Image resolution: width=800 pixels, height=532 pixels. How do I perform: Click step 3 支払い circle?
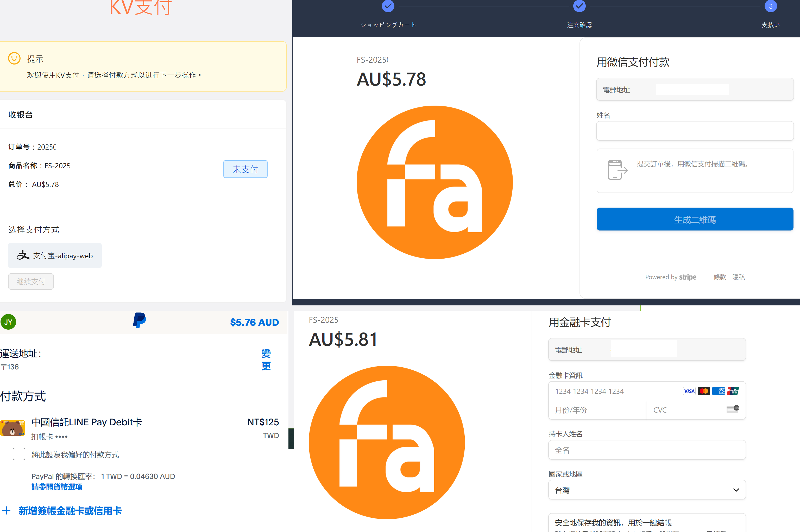tap(771, 6)
